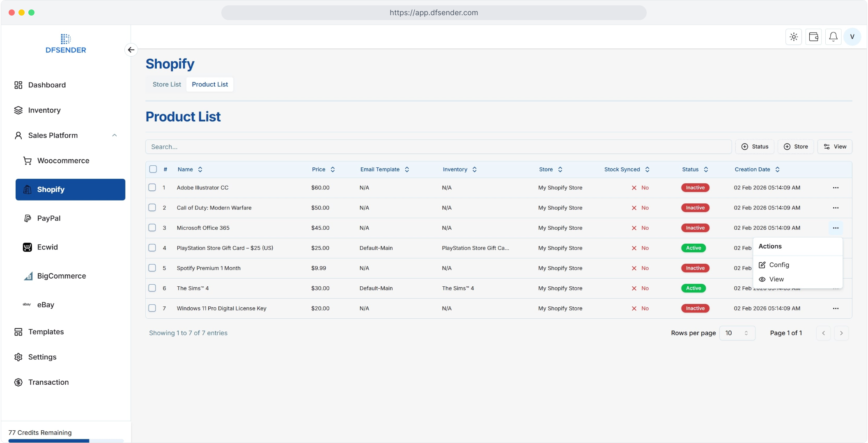868x443 pixels.
Task: Click the Status filter button
Action: point(755,147)
